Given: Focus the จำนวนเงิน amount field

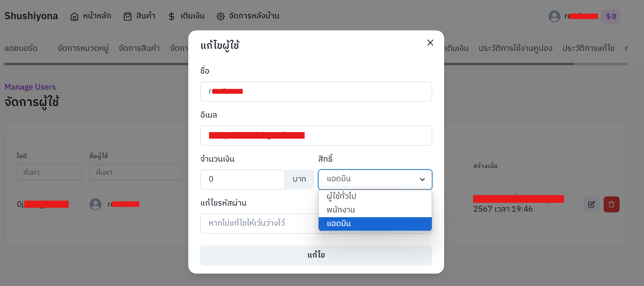Looking at the screenshot, I should [242, 179].
